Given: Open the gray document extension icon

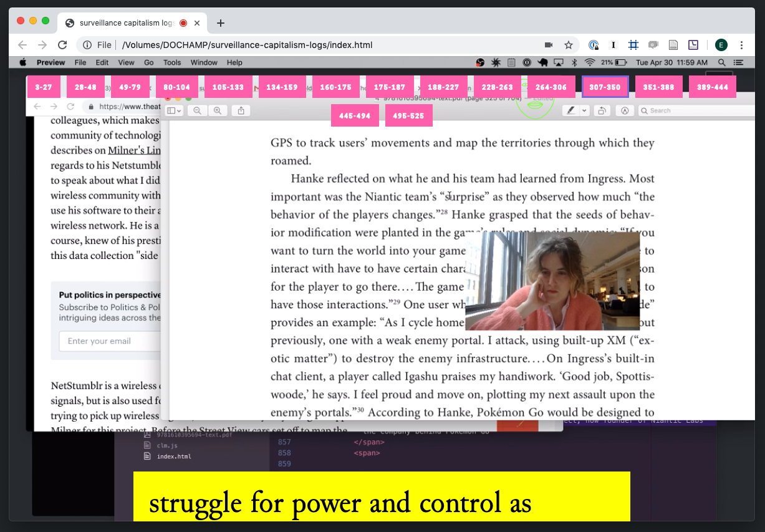Looking at the screenshot, I should 673,45.
